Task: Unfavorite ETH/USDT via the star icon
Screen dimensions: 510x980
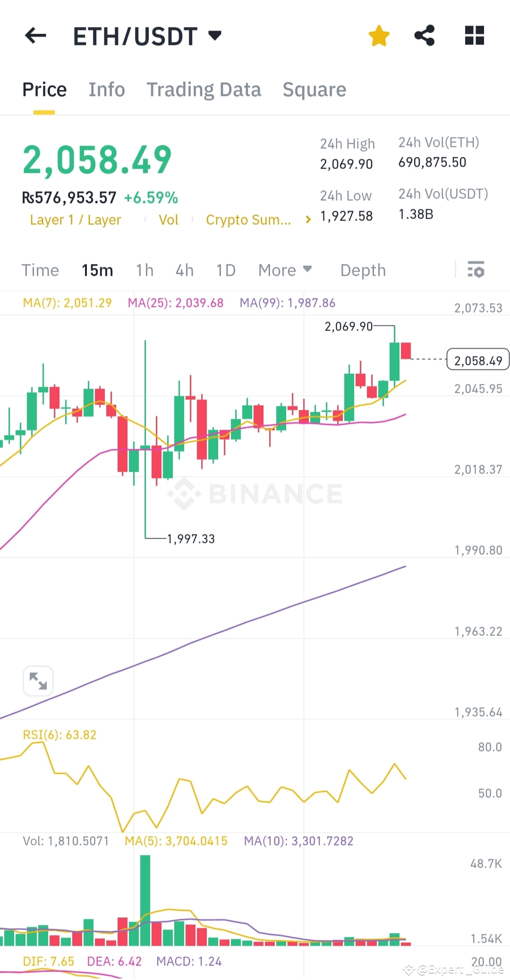Action: (379, 35)
